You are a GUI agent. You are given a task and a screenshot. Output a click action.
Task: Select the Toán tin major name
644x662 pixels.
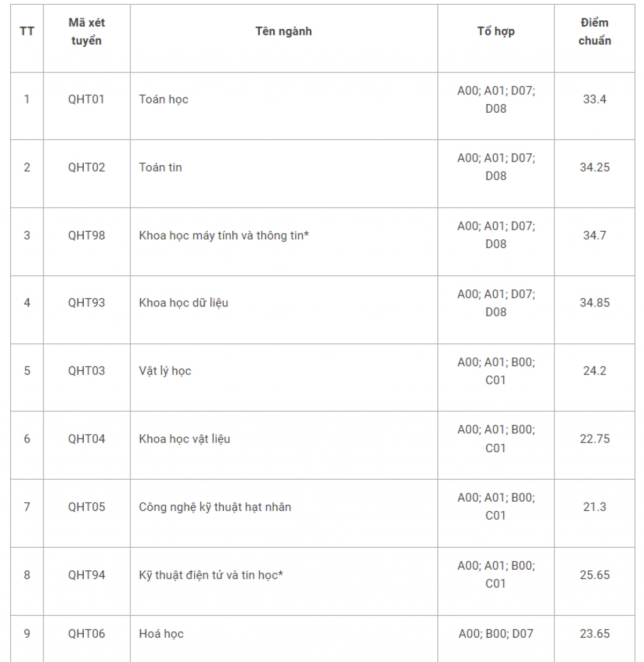point(160,167)
